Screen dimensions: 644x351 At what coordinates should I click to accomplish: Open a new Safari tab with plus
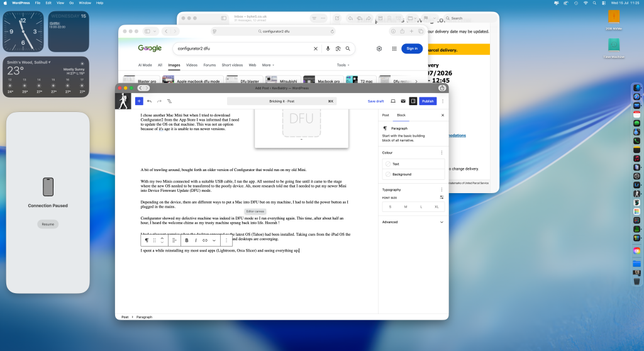411,31
